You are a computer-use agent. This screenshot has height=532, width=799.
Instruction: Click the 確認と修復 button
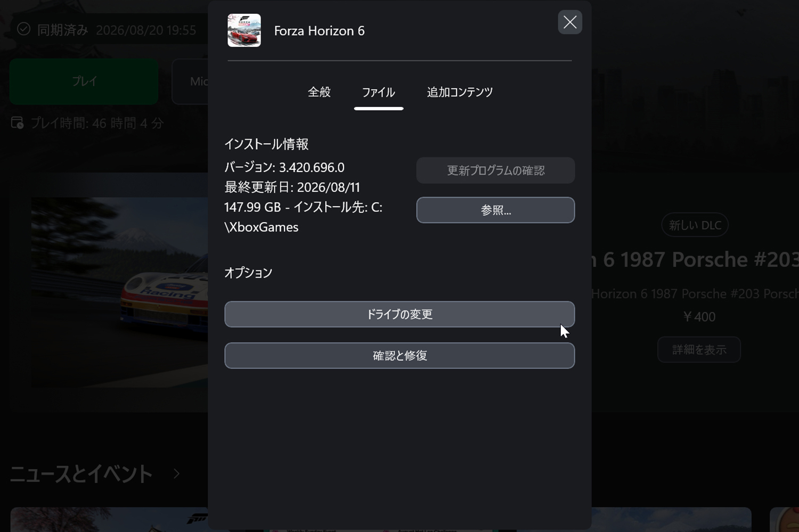(399, 356)
